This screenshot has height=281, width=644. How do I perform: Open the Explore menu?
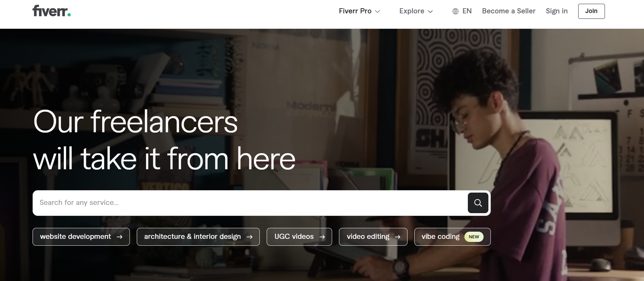coord(416,11)
